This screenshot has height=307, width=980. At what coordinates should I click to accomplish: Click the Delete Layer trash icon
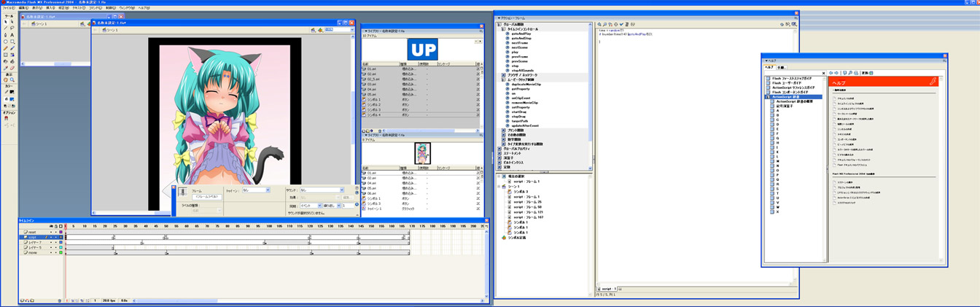pyautogui.click(x=59, y=300)
